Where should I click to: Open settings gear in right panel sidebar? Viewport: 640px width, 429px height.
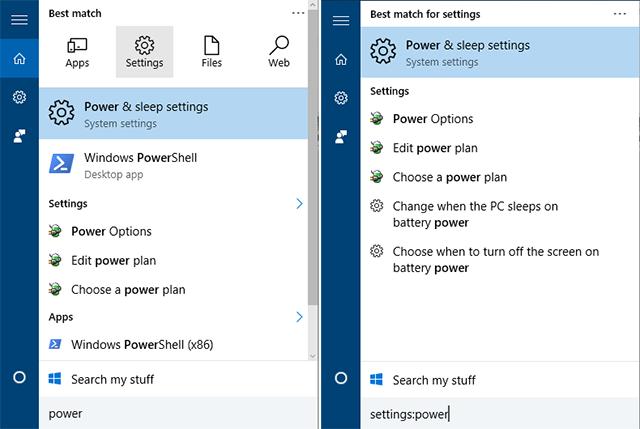coord(341,98)
